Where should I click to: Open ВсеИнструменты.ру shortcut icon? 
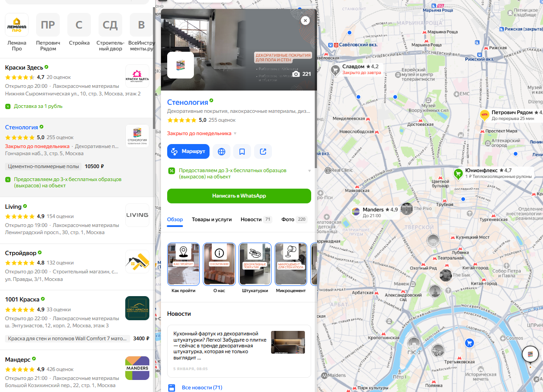coord(141,25)
